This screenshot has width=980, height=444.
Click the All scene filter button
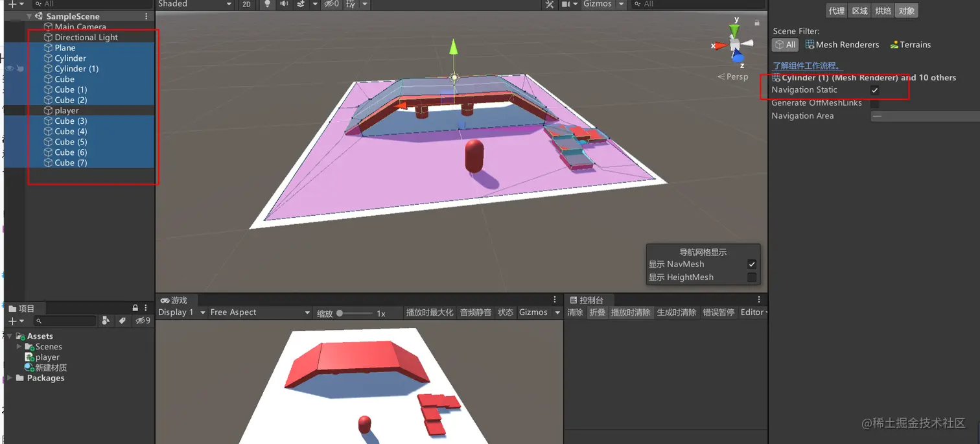point(785,45)
